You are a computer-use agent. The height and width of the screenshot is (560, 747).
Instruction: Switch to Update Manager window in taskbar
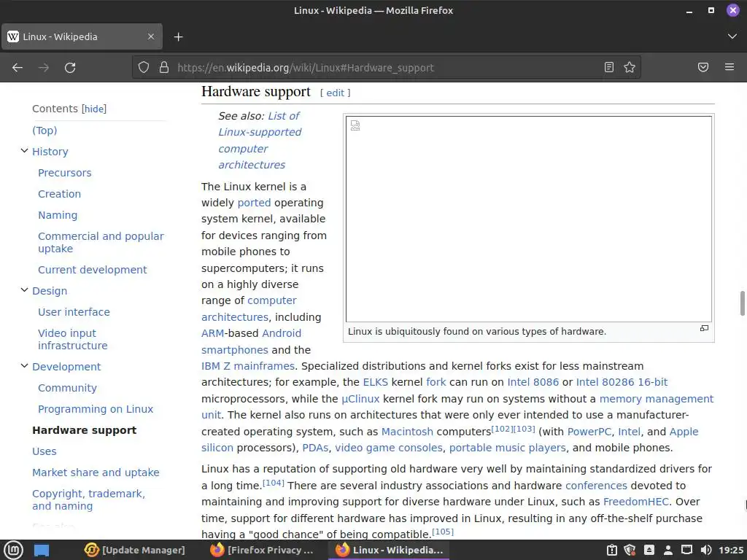135,550
